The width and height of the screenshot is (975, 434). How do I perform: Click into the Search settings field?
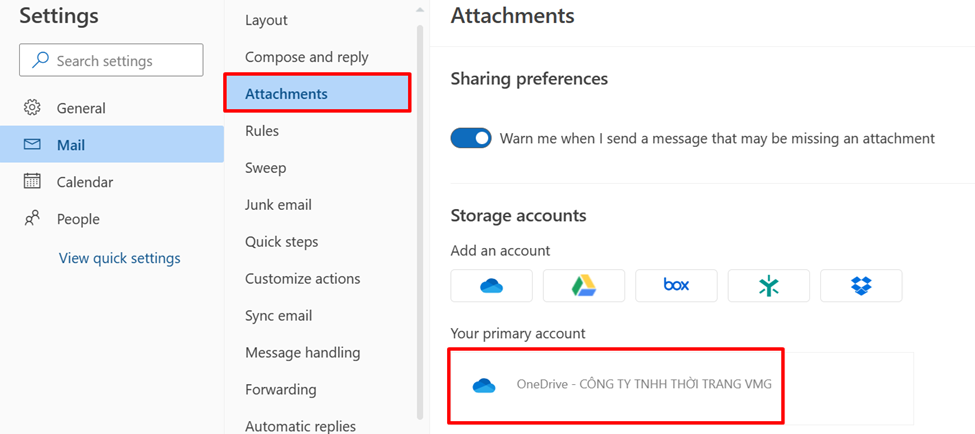point(111,60)
